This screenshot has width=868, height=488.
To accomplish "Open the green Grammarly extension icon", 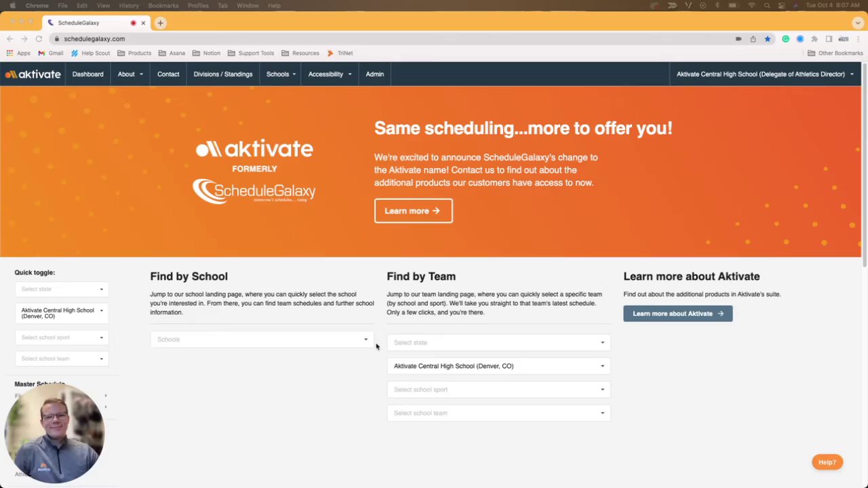I will pos(786,39).
